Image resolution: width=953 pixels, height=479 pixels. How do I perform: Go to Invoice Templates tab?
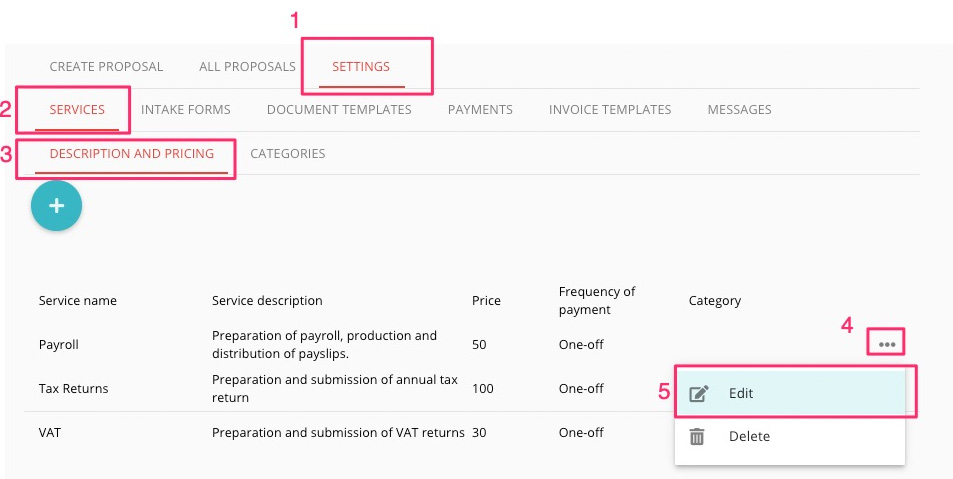point(610,110)
